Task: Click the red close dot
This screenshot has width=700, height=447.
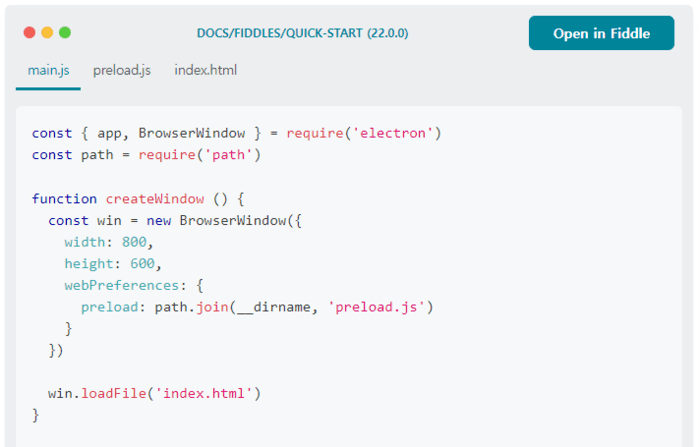Action: point(29,33)
